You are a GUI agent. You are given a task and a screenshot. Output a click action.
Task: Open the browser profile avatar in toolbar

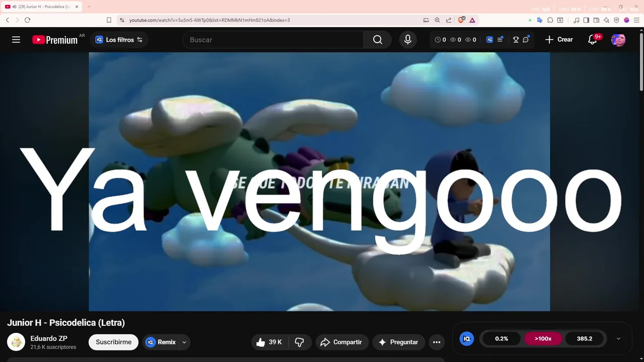point(626,20)
